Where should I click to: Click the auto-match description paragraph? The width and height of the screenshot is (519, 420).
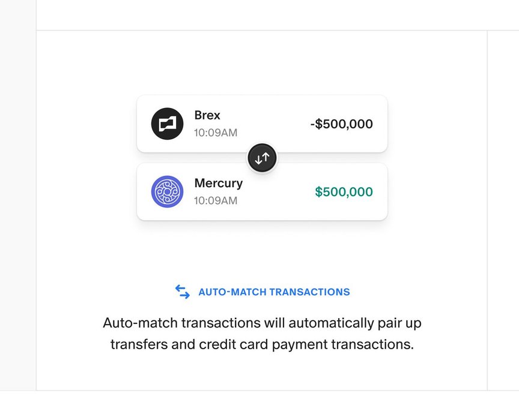[262, 334]
